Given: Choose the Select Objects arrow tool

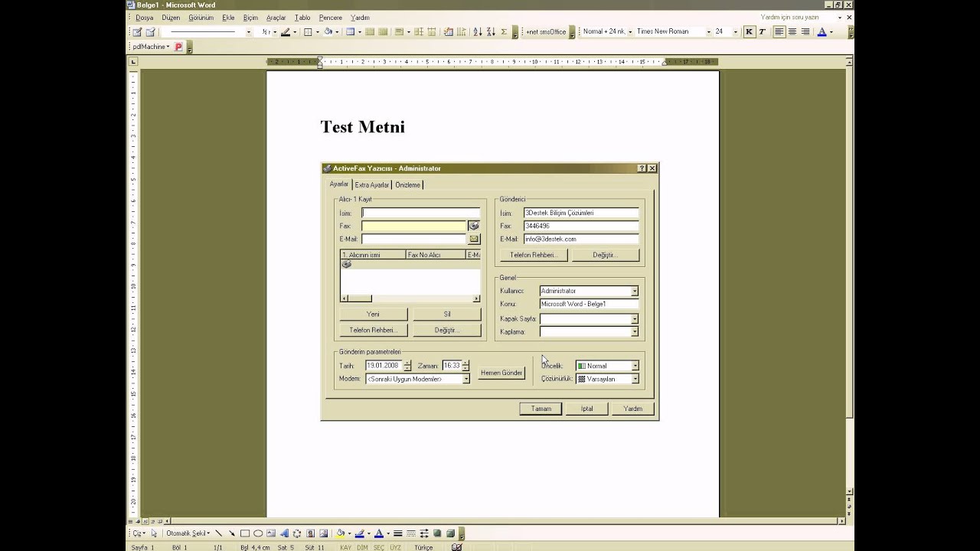Looking at the screenshot, I should pyautogui.click(x=154, y=533).
